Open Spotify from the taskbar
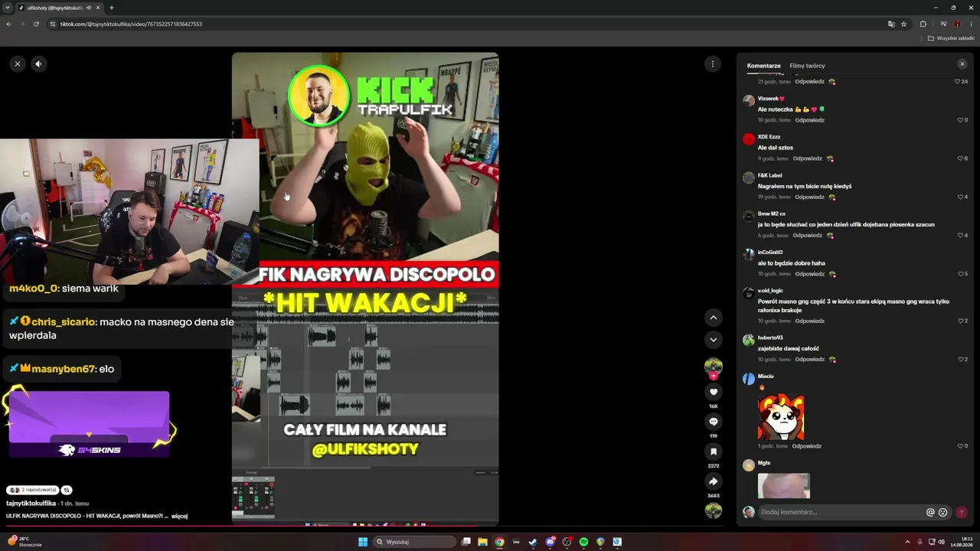980x551 pixels. click(583, 542)
